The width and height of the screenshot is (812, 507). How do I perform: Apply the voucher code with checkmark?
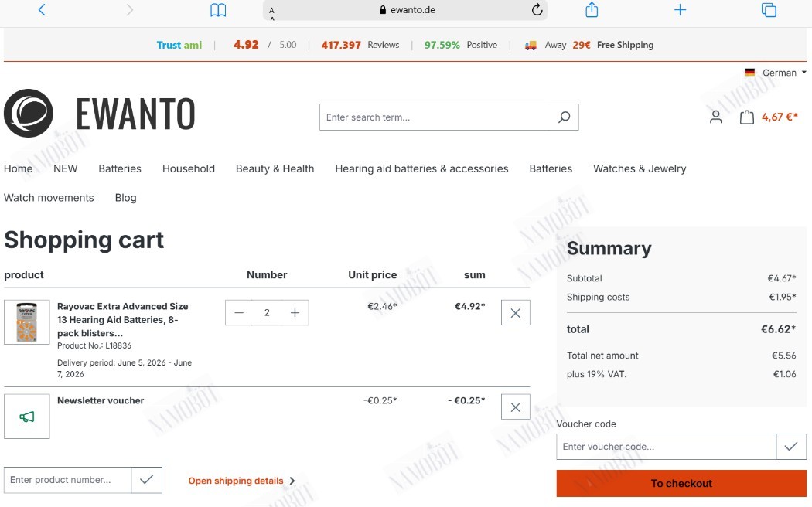coord(791,447)
